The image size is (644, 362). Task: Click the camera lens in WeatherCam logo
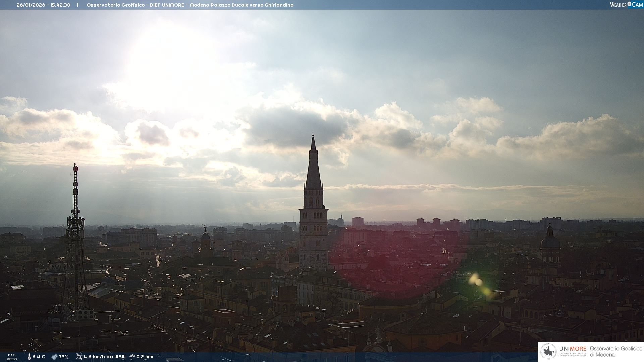click(x=629, y=4)
